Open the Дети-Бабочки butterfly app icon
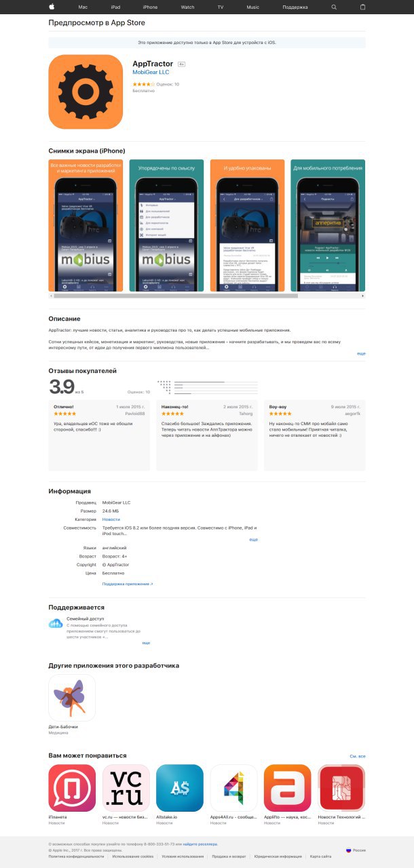Screen dimensions: 414x868 72,698
